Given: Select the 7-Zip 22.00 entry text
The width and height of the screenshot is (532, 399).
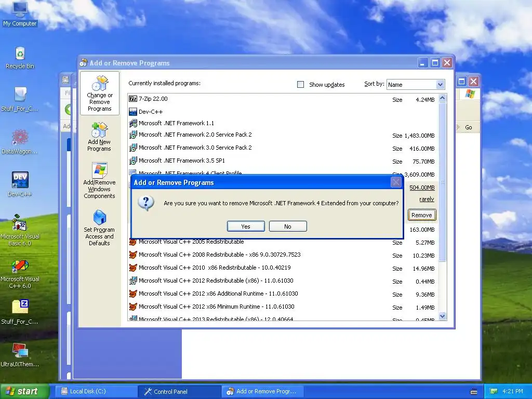Looking at the screenshot, I should point(153,99).
